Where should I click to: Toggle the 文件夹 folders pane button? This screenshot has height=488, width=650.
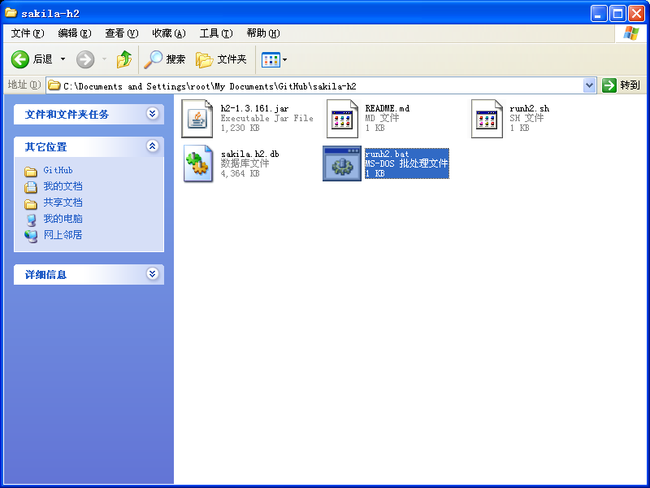(x=221, y=59)
